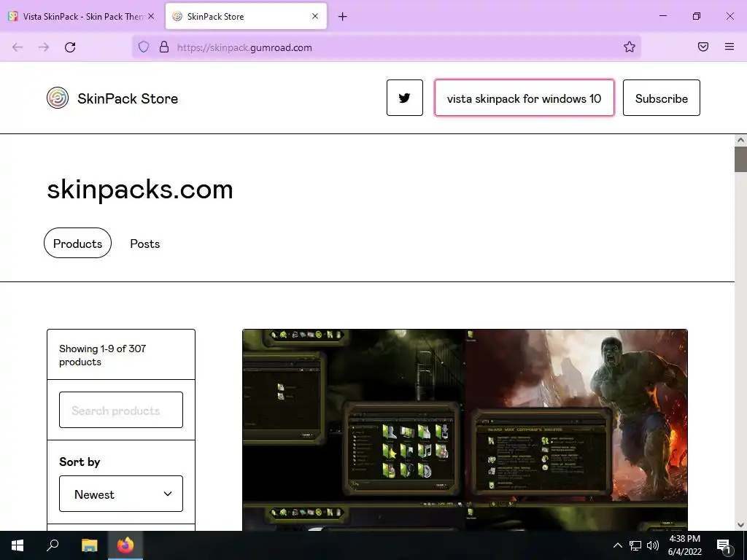
Task: Close the Vista SkinPack tab
Action: (151, 16)
